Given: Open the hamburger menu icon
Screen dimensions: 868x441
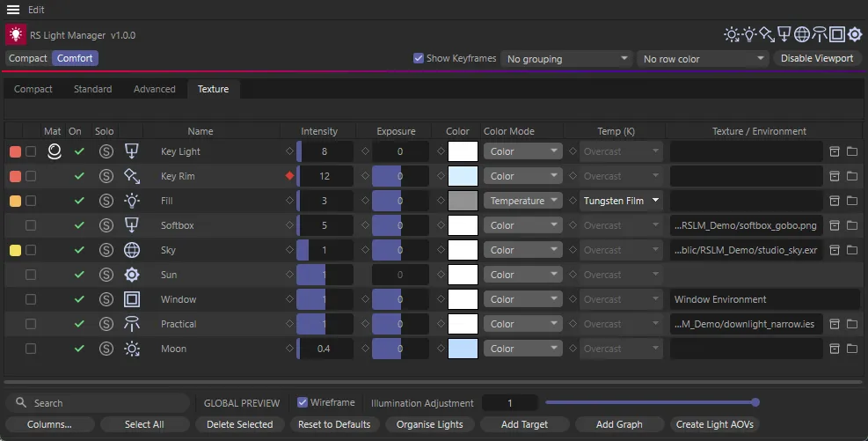Looking at the screenshot, I should click(12, 10).
